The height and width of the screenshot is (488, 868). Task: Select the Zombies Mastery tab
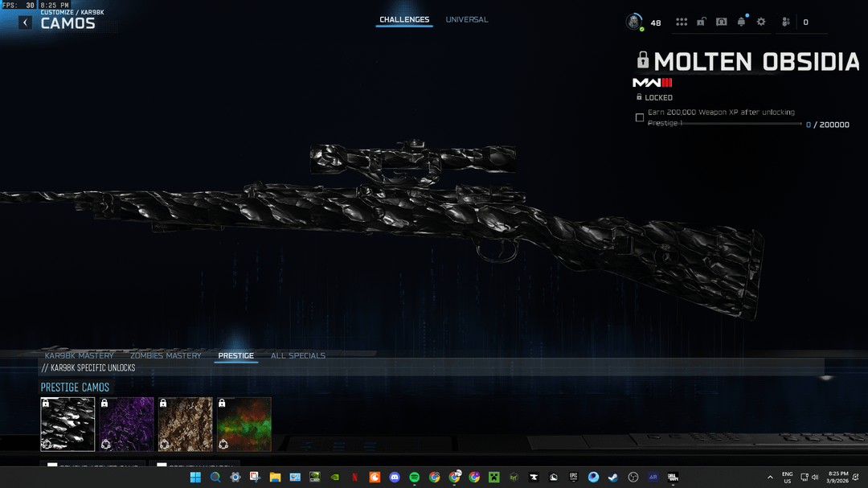166,355
